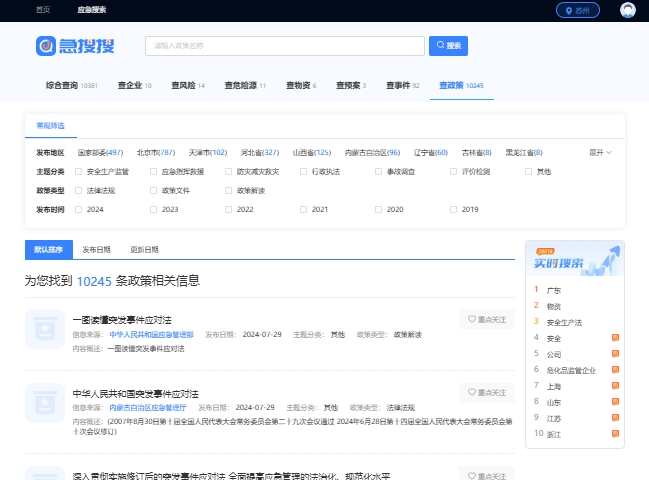
Task: Check the 法律法规 policy type checkbox
Action: coord(78,190)
